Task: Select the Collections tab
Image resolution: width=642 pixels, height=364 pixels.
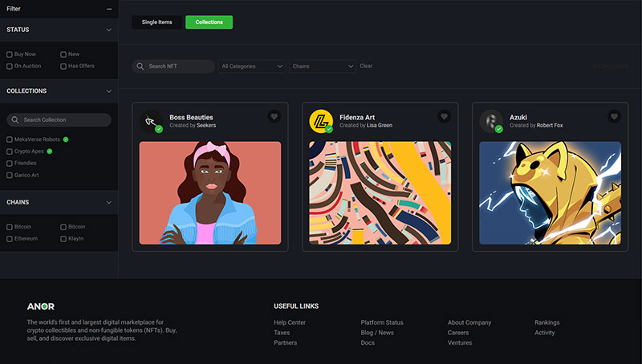Action: (x=209, y=22)
